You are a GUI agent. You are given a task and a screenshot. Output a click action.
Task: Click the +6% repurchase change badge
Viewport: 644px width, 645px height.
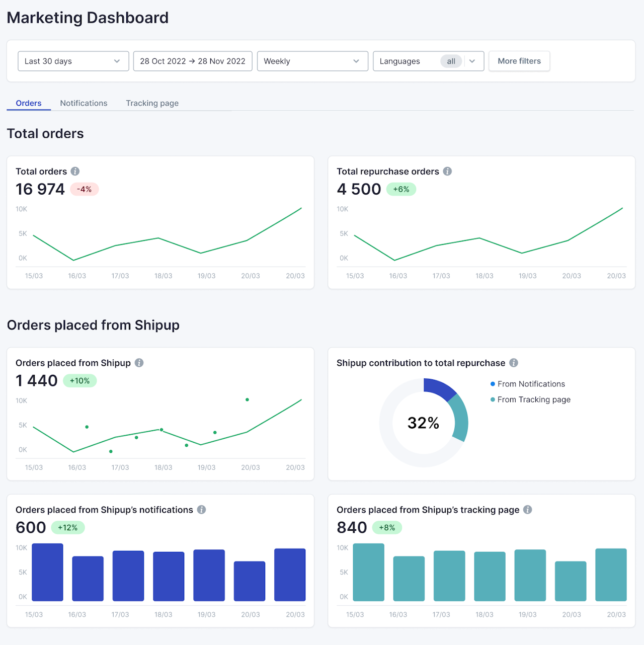tap(401, 189)
